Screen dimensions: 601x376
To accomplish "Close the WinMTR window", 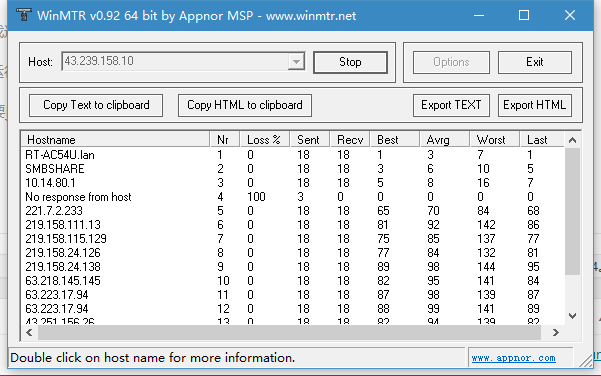I will coord(570,15).
